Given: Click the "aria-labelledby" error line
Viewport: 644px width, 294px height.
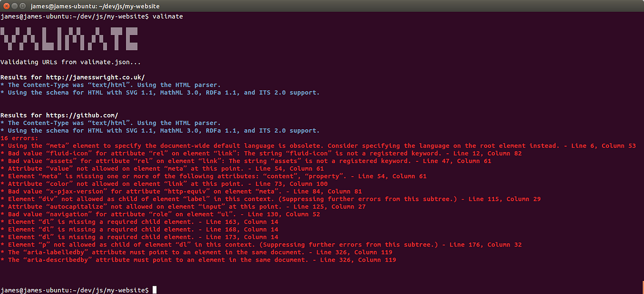Looking at the screenshot, I should pos(196,253).
